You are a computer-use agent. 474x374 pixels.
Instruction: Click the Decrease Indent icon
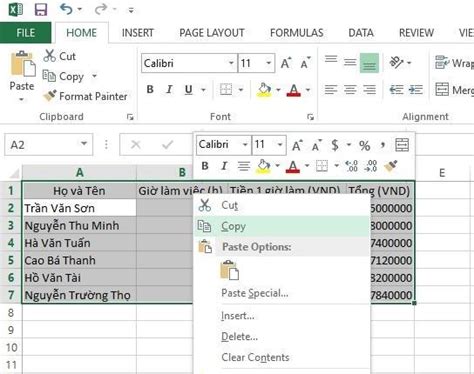396,89
